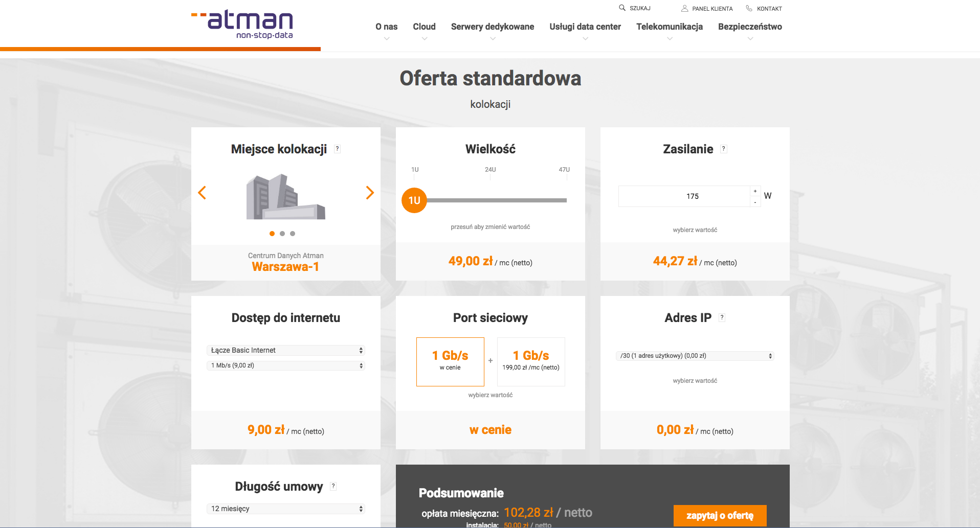Screen dimensions: 980x528
Task: Expand chevron under Usługi data center
Action: [585, 39]
